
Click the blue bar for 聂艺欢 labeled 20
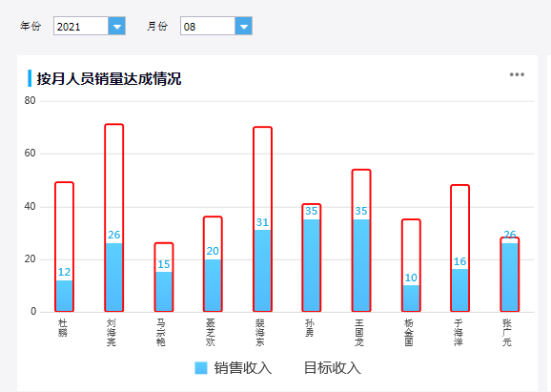213,285
